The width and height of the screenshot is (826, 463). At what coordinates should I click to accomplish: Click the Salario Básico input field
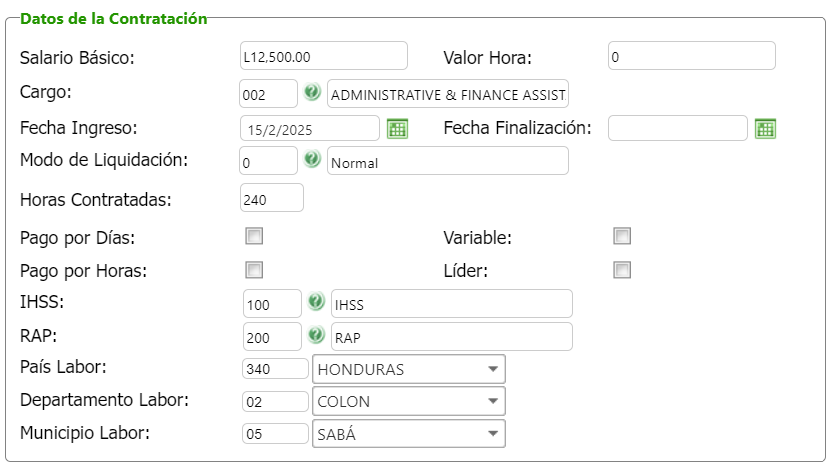tap(324, 56)
